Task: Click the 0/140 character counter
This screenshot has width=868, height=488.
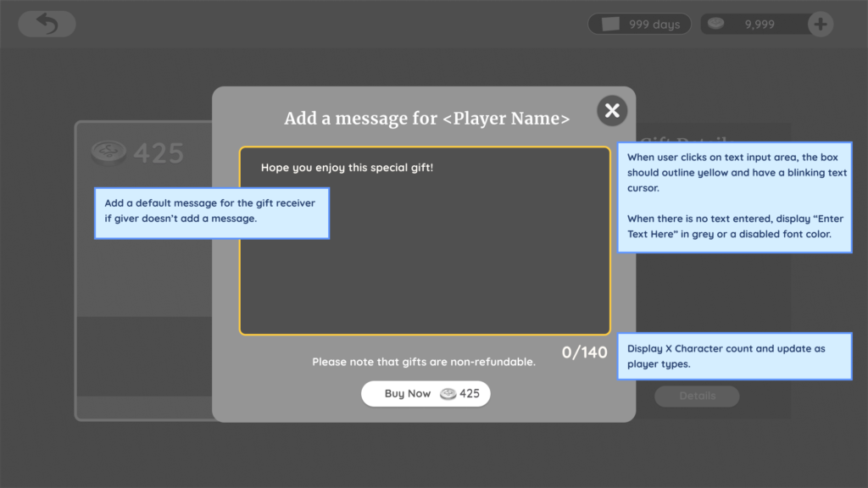Action: point(584,352)
